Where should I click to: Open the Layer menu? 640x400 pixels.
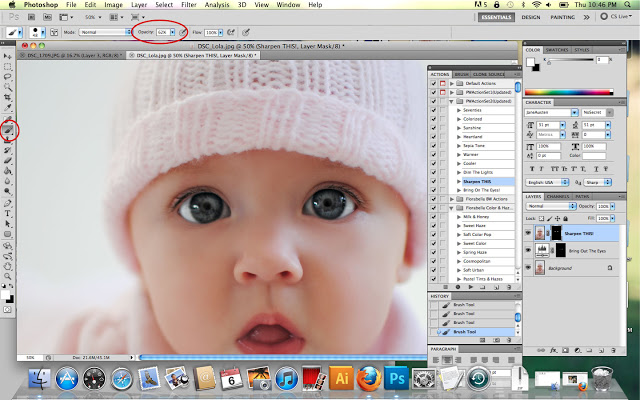(139, 5)
